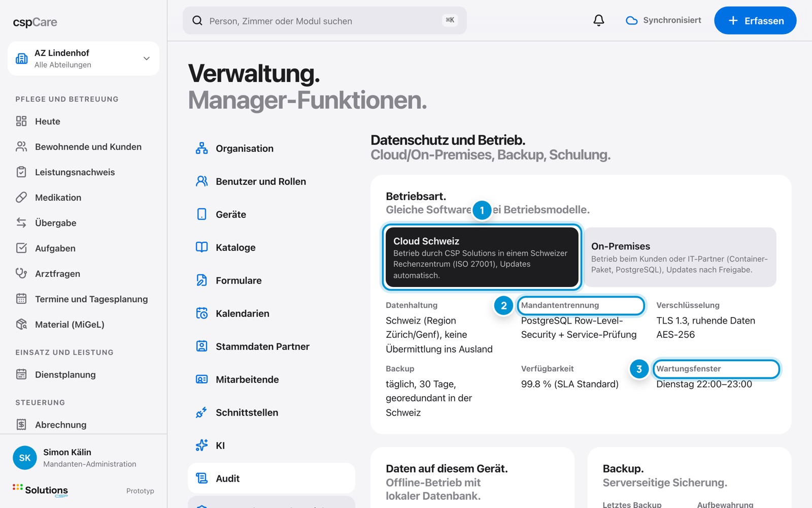This screenshot has width=812, height=508.
Task: Select the Cloud Schweiz operating mode
Action: pos(482,257)
